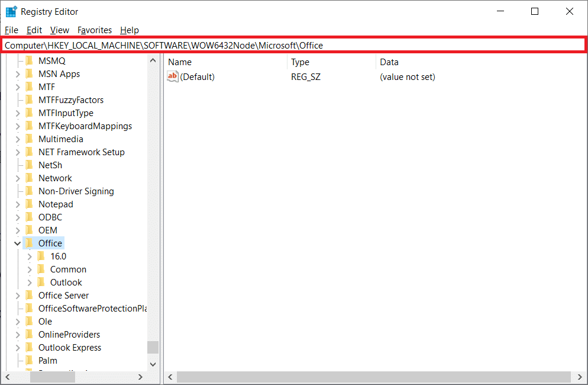
Task: Select the Notepad key name
Action: coord(56,204)
